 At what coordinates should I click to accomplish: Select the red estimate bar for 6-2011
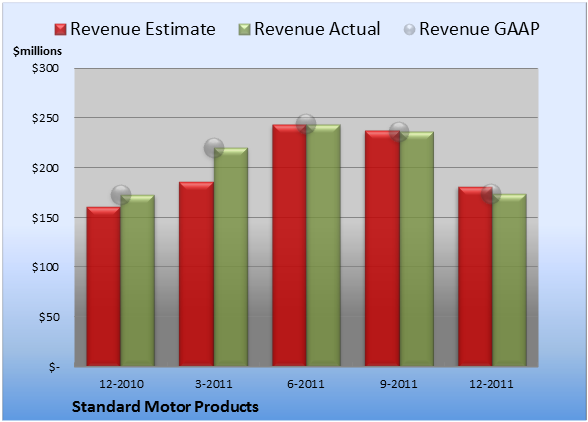tap(289, 245)
